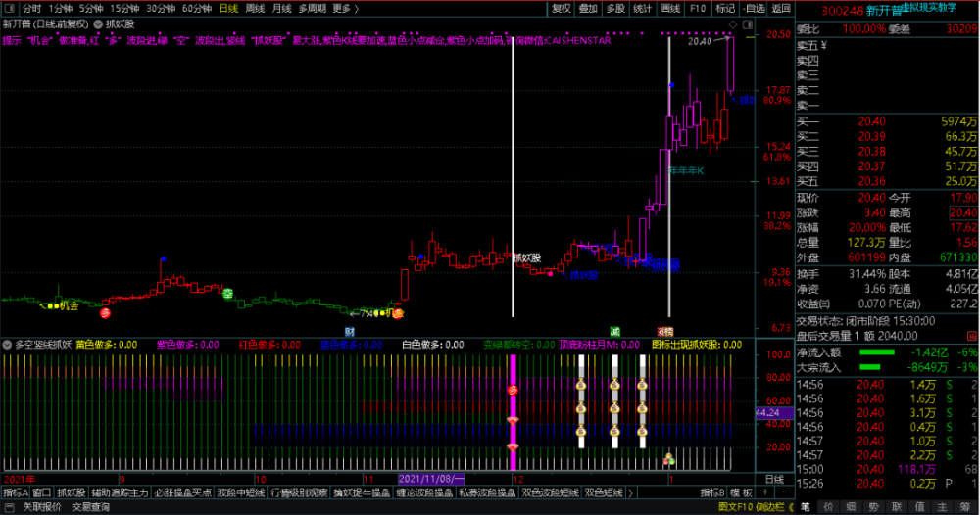980x515 pixels.
Task: Open 交易查询 trade inquiry
Action: 90,507
